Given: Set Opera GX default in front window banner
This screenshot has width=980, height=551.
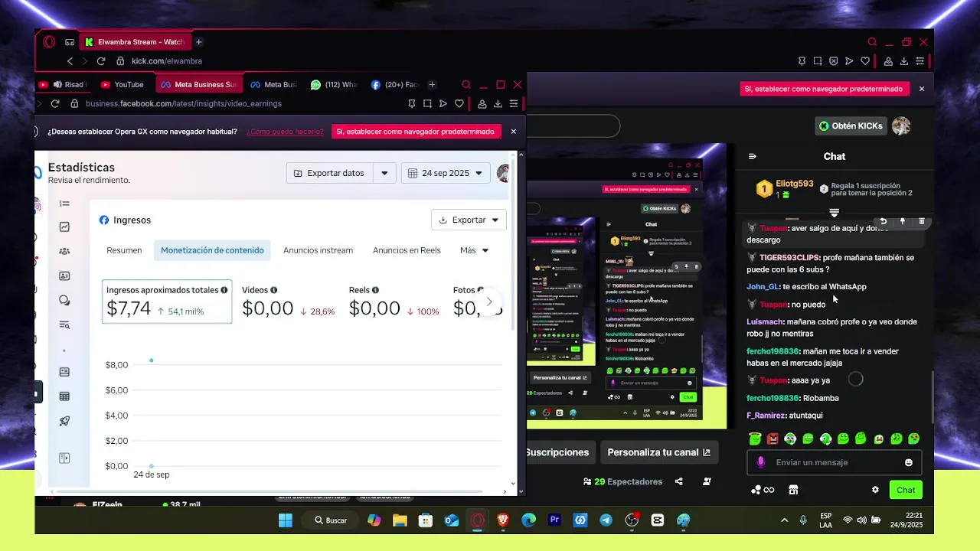Looking at the screenshot, I should (416, 132).
